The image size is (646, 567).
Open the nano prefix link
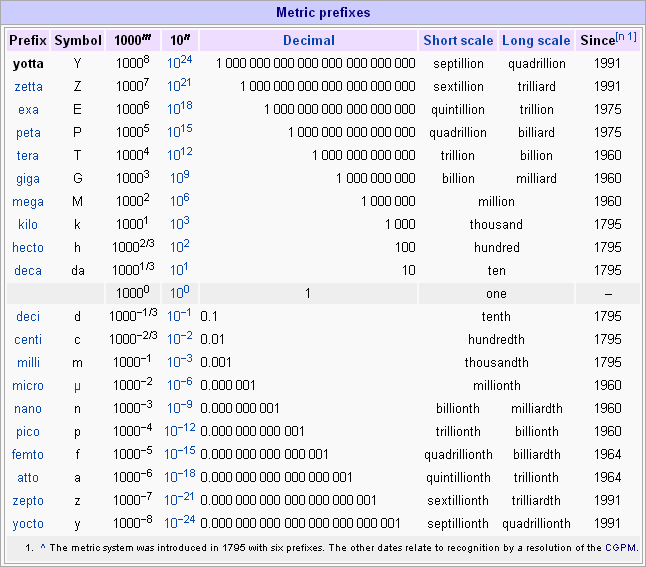[x=28, y=409]
